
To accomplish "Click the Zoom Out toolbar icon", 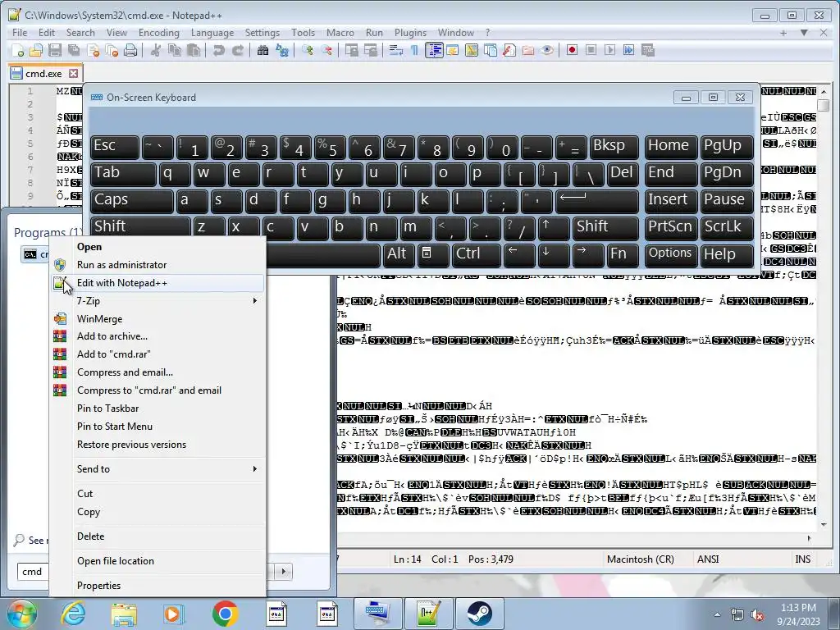I will [x=326, y=50].
